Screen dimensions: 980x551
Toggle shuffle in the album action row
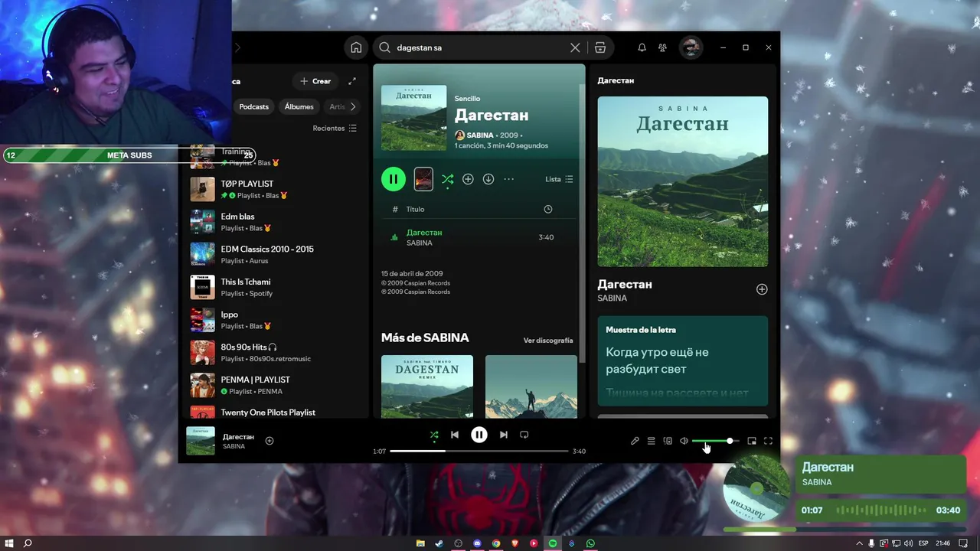click(447, 179)
